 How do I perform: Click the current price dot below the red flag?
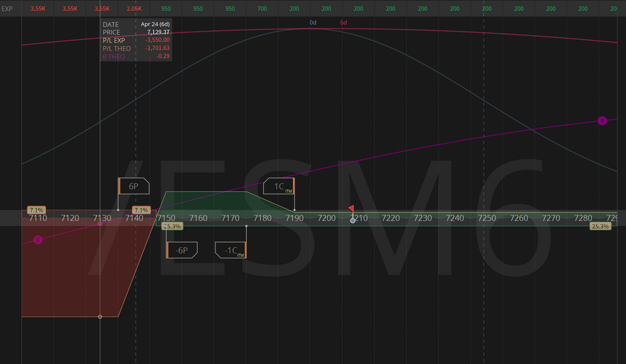tap(353, 220)
